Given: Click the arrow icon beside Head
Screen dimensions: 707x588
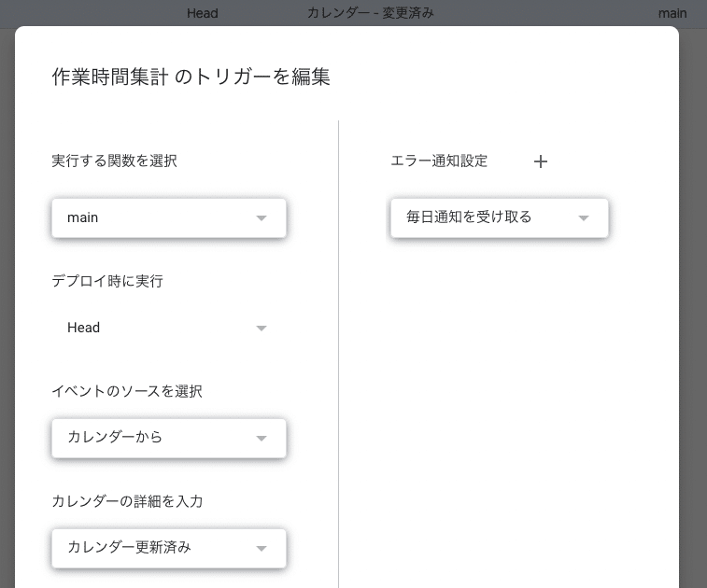Looking at the screenshot, I should [x=262, y=328].
